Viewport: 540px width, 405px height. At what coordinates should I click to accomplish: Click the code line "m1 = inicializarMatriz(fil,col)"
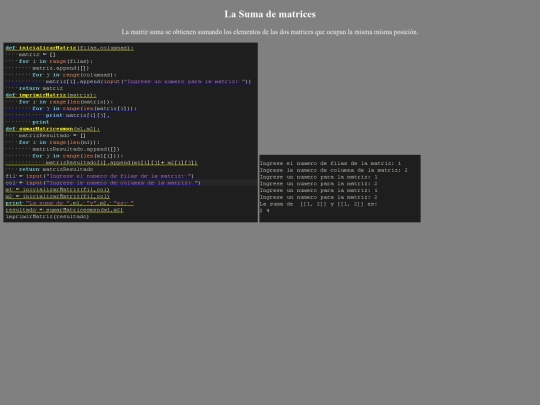coord(58,189)
